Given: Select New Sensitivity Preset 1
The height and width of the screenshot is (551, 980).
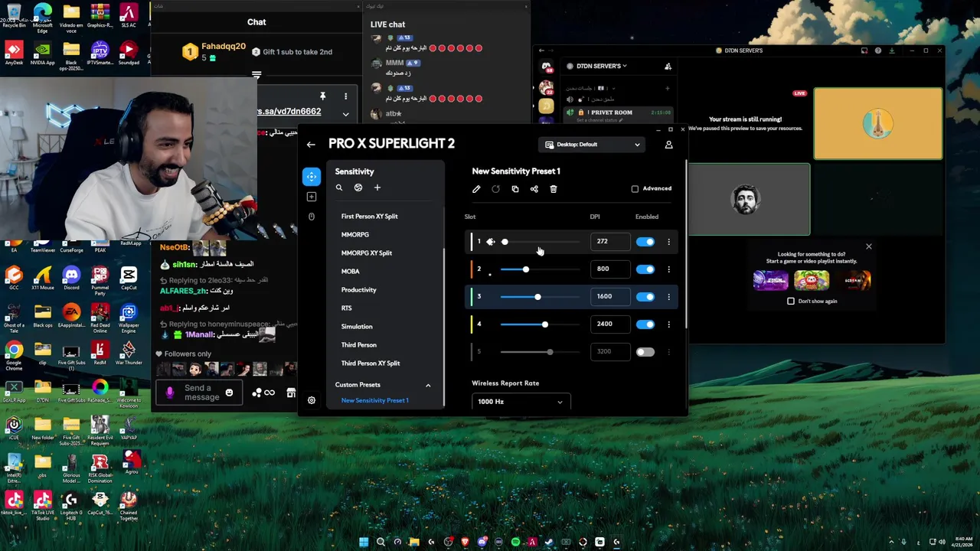Looking at the screenshot, I should 374,400.
